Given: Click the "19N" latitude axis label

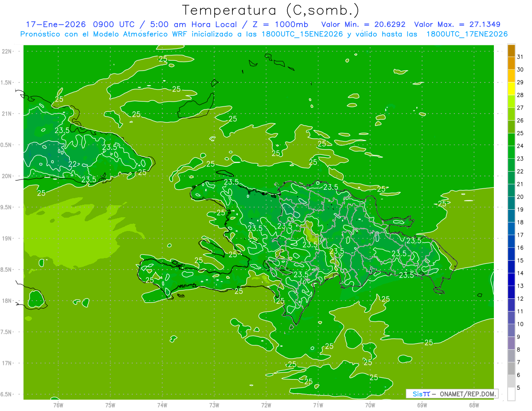Looking at the screenshot, I should 6,239.
